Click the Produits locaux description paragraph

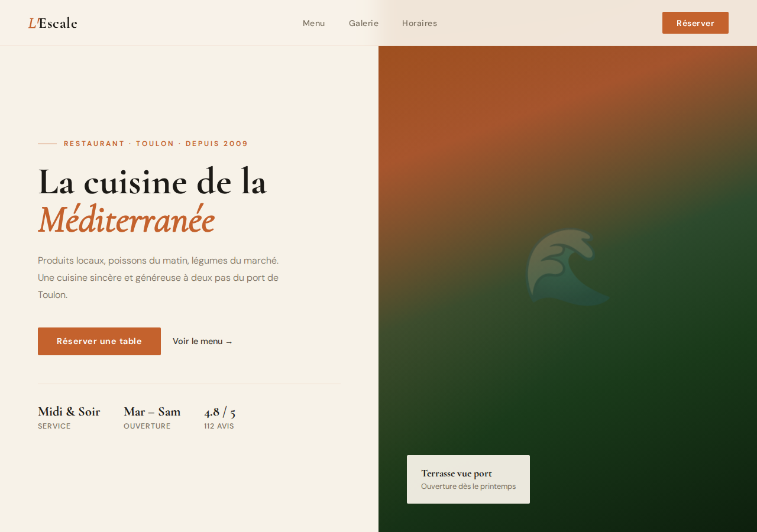[158, 277]
